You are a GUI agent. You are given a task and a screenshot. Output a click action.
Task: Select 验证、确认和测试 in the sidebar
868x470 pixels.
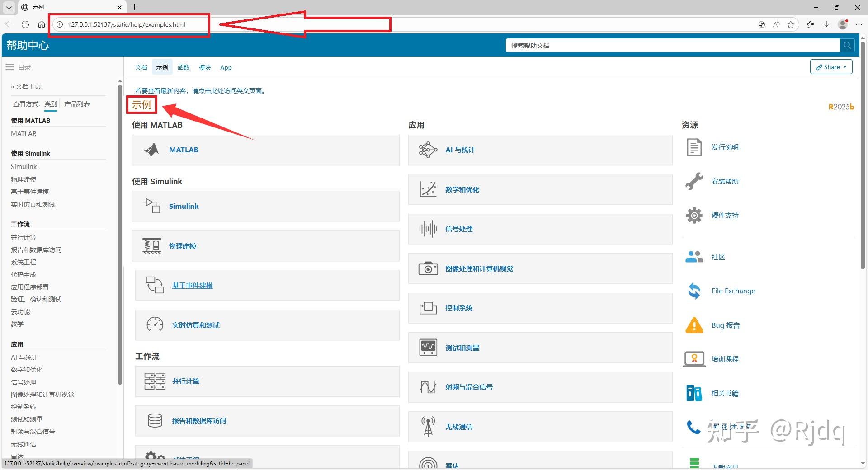(x=36, y=299)
